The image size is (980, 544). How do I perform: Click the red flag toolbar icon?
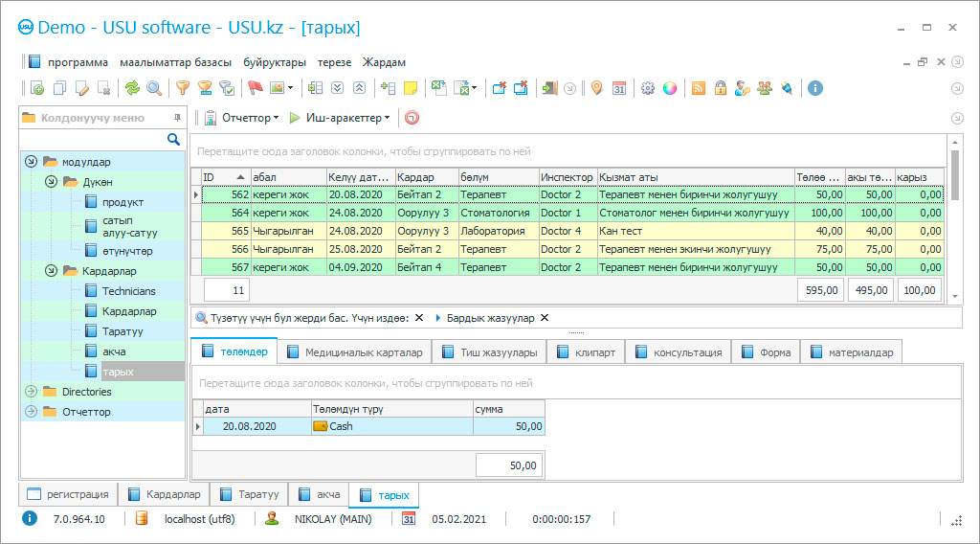pos(255,88)
